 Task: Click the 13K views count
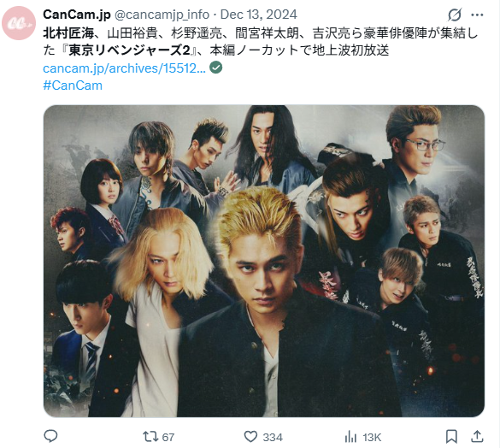pos(372,437)
